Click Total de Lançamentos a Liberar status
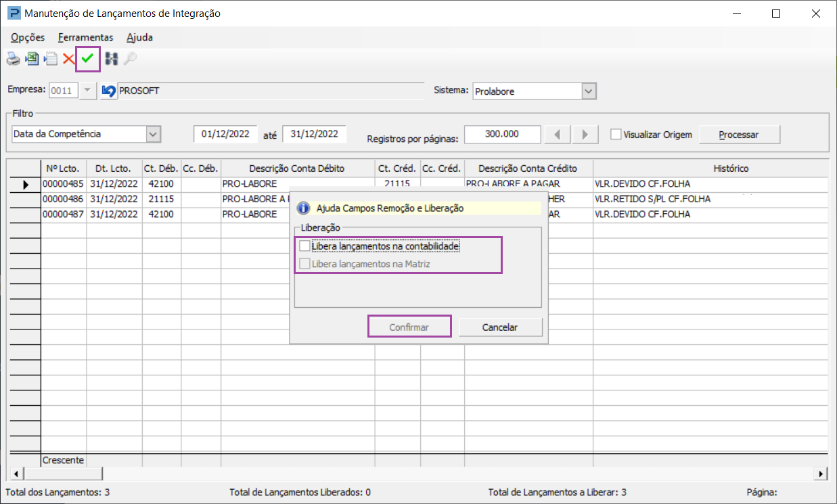The width and height of the screenshot is (837, 504). [x=557, y=492]
